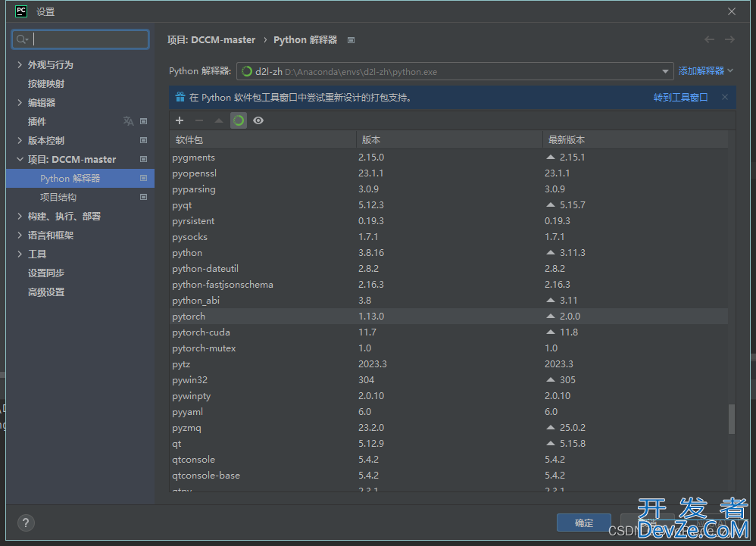Expand the 外观与行为 section
The width and height of the screenshot is (756, 546).
[x=19, y=64]
